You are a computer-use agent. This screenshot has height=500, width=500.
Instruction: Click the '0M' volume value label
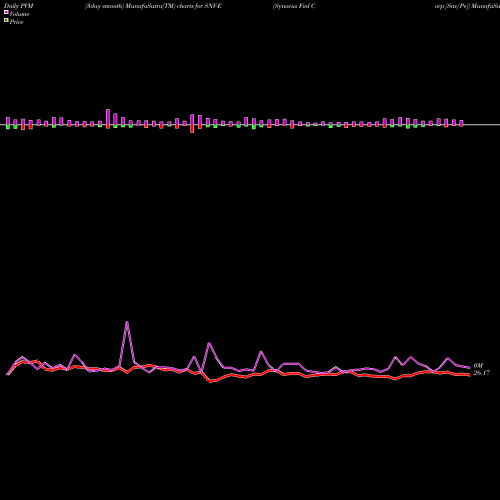click(x=478, y=366)
